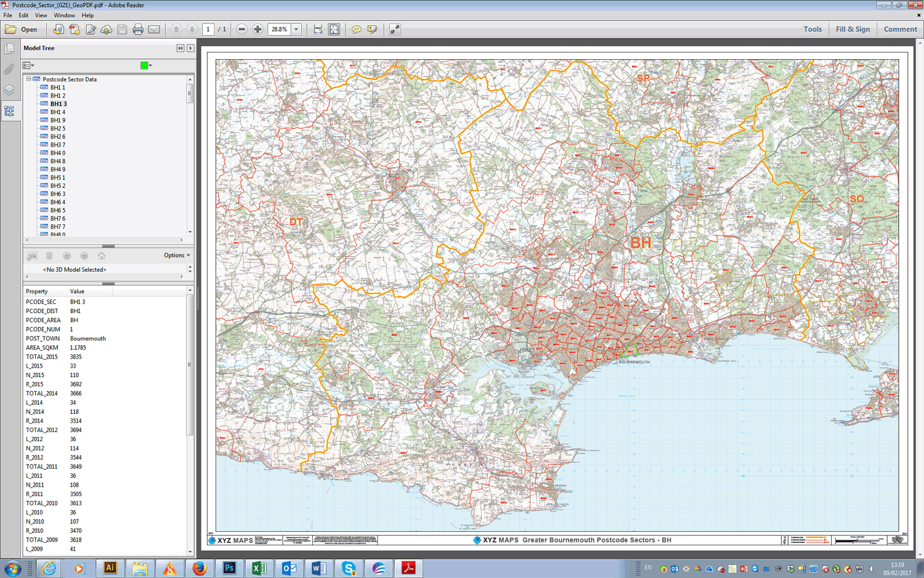Click the next page down arrow
Image resolution: width=924 pixels, height=578 pixels.
pos(192,29)
